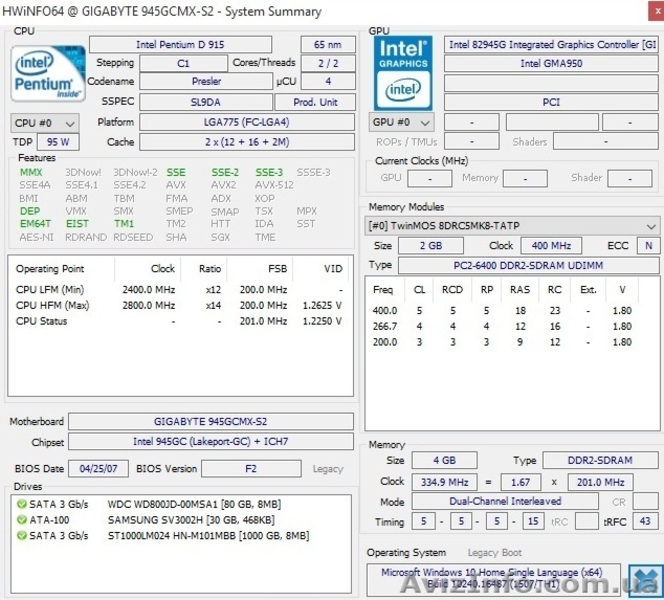Click the DEP feature label

coord(30,211)
